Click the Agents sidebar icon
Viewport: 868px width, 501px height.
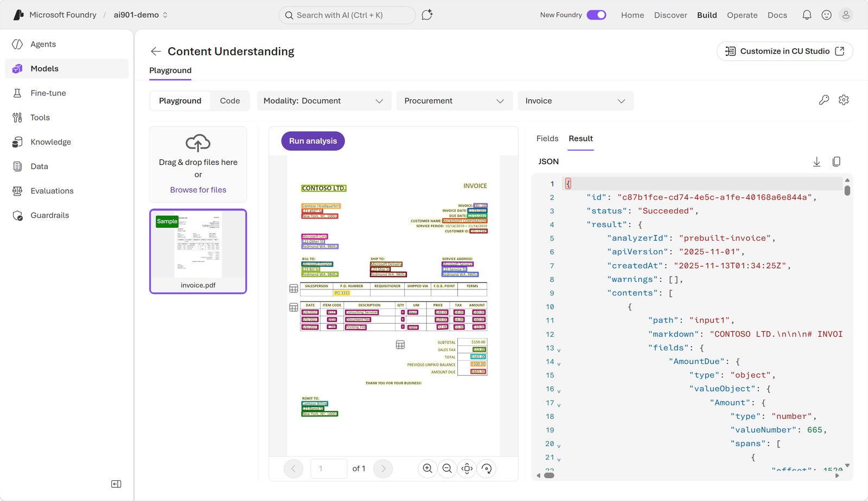tap(17, 44)
